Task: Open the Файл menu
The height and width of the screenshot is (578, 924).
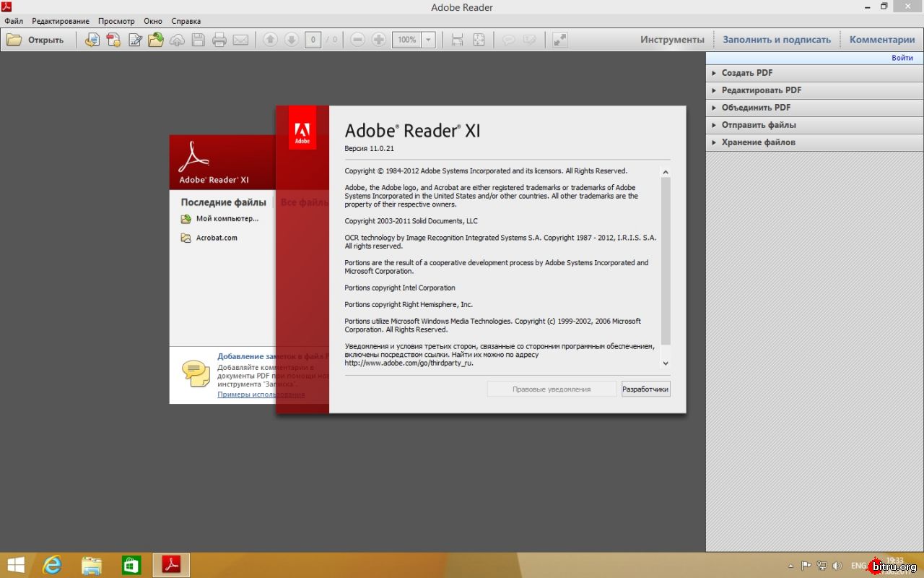Action: point(13,21)
